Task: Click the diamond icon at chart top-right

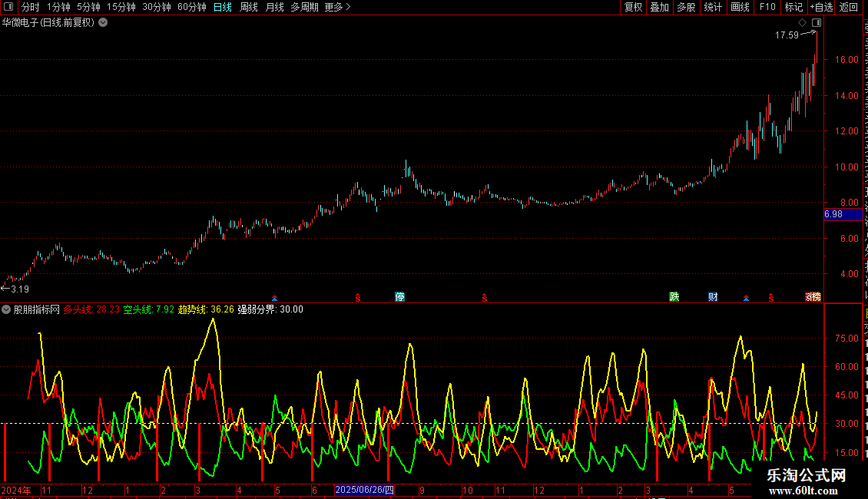Action: tap(802, 23)
